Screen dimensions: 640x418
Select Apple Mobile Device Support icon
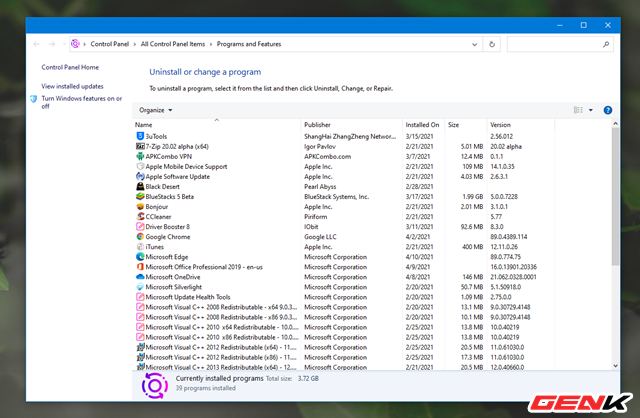(140, 166)
